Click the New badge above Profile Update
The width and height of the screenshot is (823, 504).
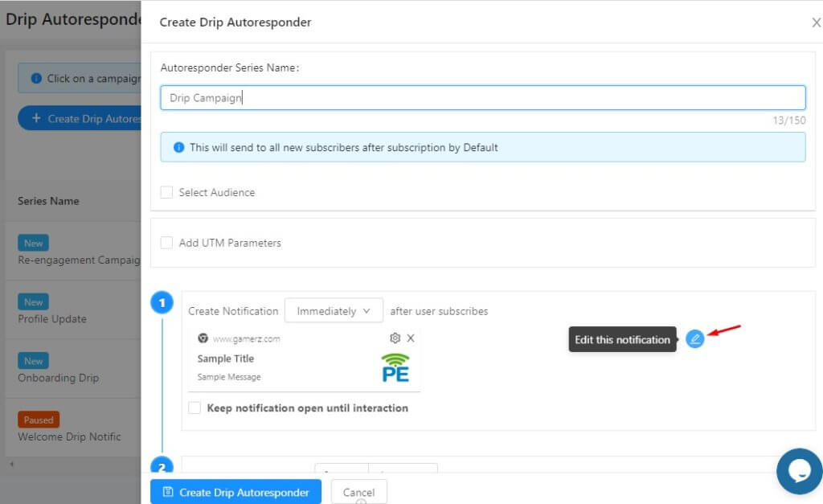coord(33,302)
